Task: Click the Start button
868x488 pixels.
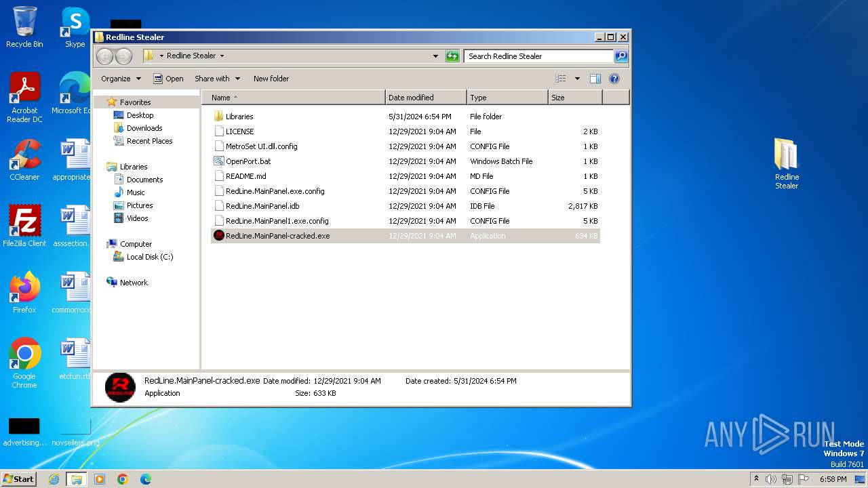Action: pyautogui.click(x=18, y=479)
